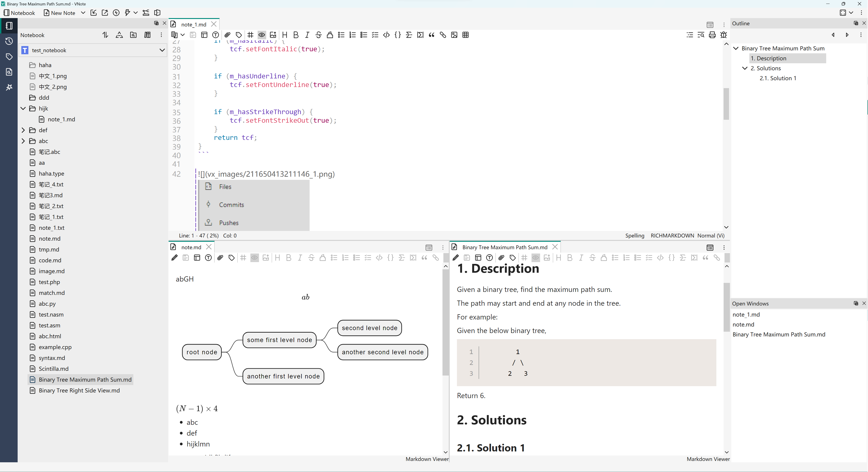Toggle section number hash icon in top toolbar
This screenshot has width=868, height=472.
click(x=250, y=35)
